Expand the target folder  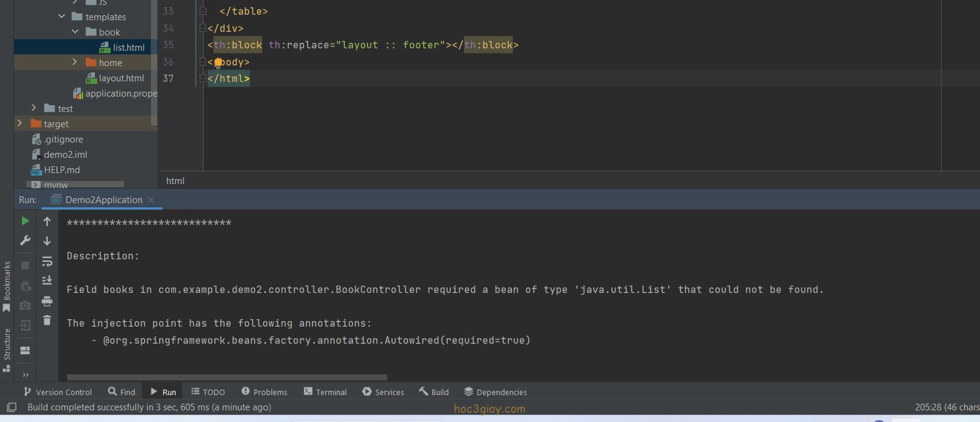click(20, 124)
